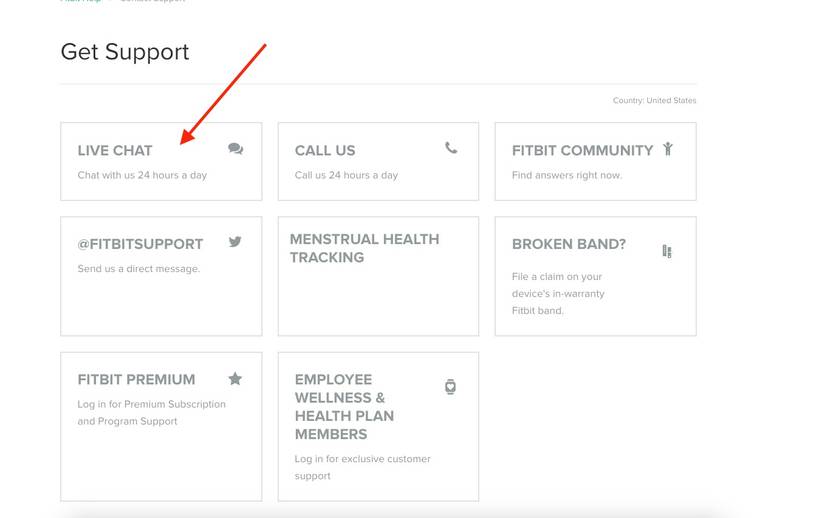Click the Fitbit Premium star icon

(x=235, y=379)
